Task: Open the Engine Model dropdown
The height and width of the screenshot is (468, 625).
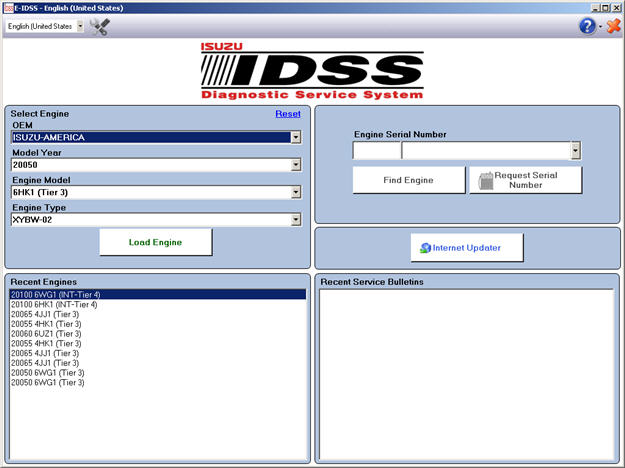Action: point(296,192)
